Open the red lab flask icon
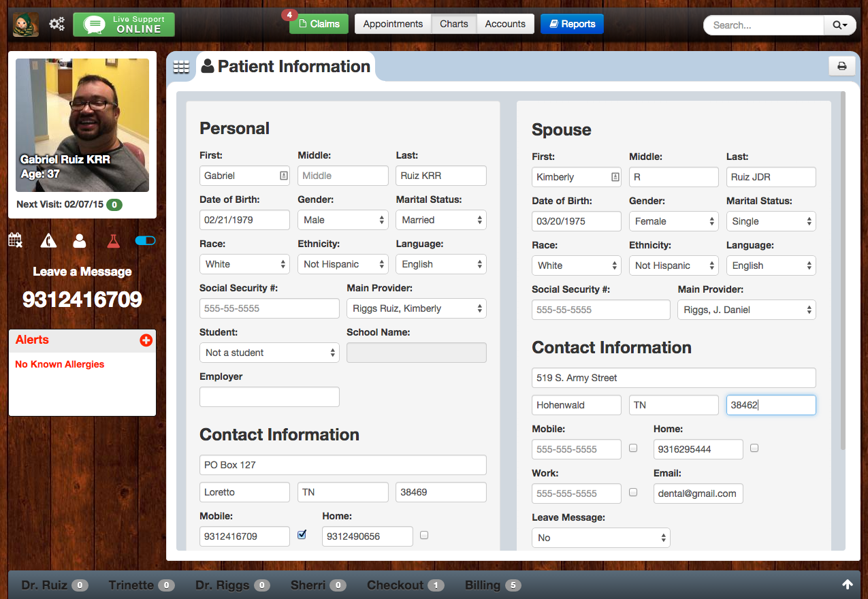Image resolution: width=868 pixels, height=599 pixels. click(x=113, y=240)
